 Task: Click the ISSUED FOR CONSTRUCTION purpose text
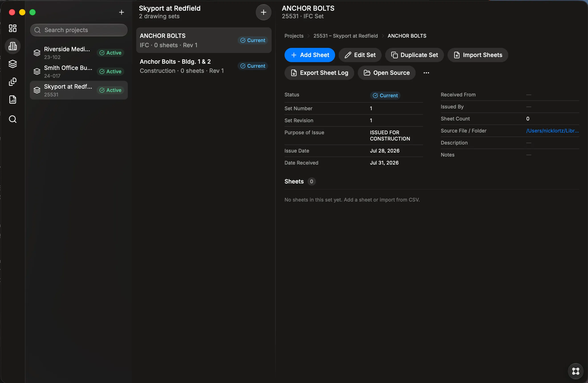pyautogui.click(x=390, y=136)
